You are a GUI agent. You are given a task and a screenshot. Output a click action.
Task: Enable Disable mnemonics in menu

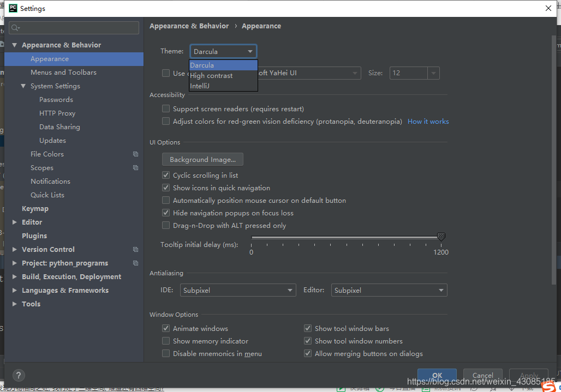pos(166,353)
